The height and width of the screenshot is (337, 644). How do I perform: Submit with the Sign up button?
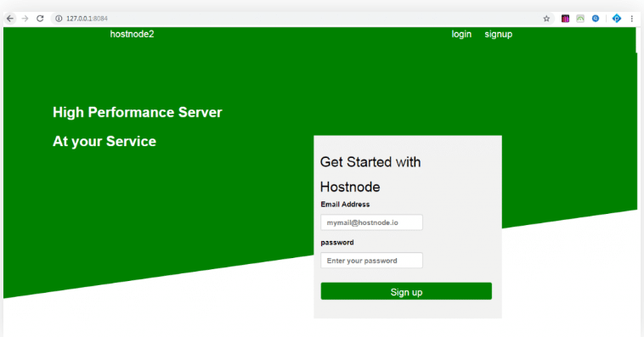tap(406, 291)
